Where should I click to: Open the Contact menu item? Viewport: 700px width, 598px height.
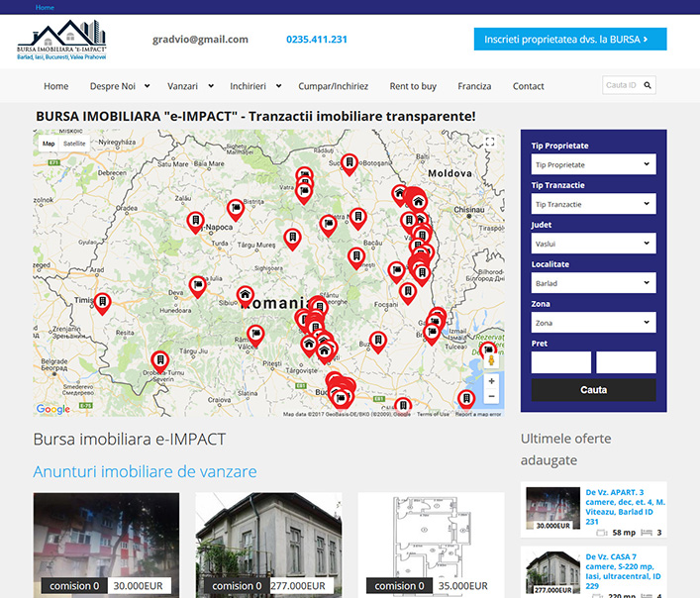(528, 86)
